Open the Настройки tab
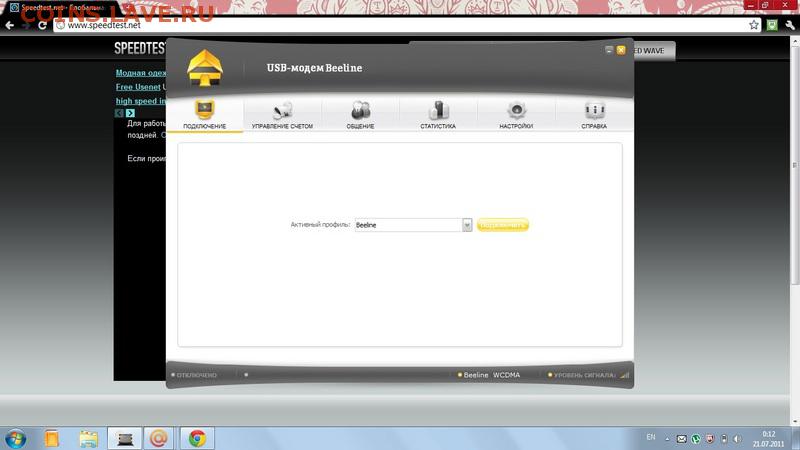The image size is (800, 450). [516, 114]
